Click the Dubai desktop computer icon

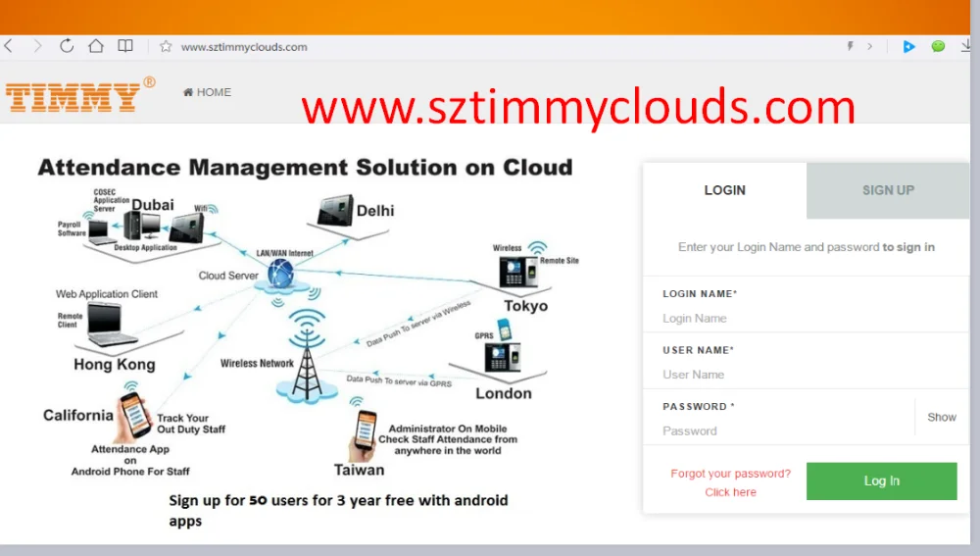click(142, 226)
